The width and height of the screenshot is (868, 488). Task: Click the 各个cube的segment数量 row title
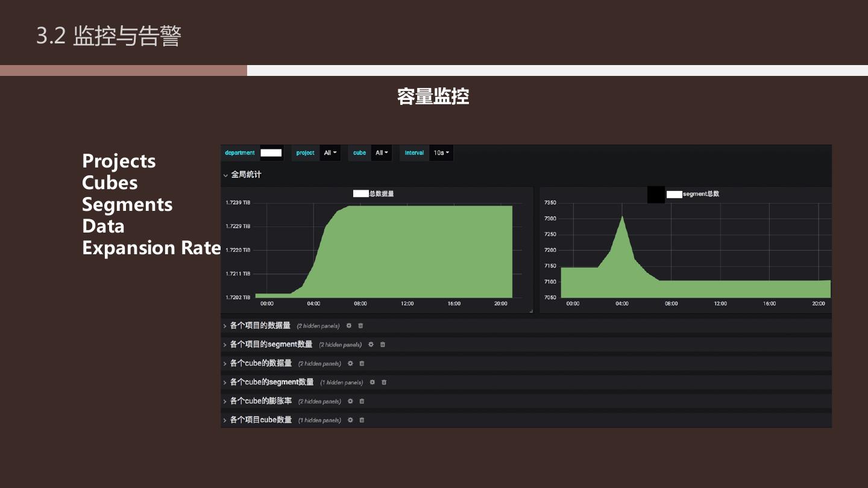point(272,382)
